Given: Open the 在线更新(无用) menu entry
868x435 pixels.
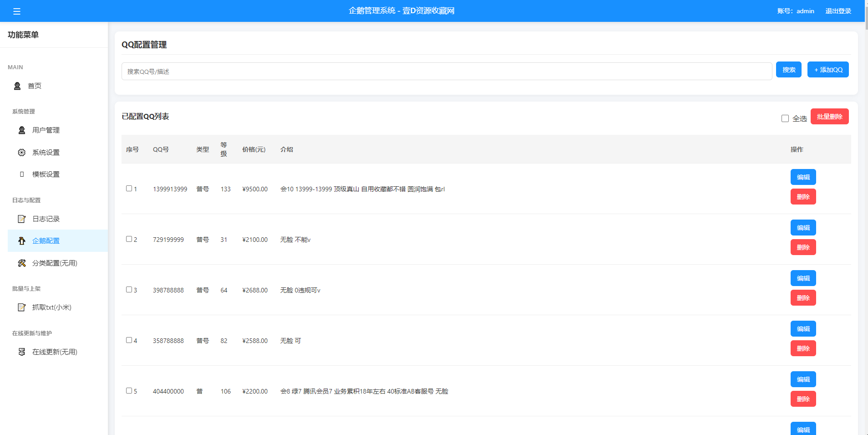Looking at the screenshot, I should point(54,352).
